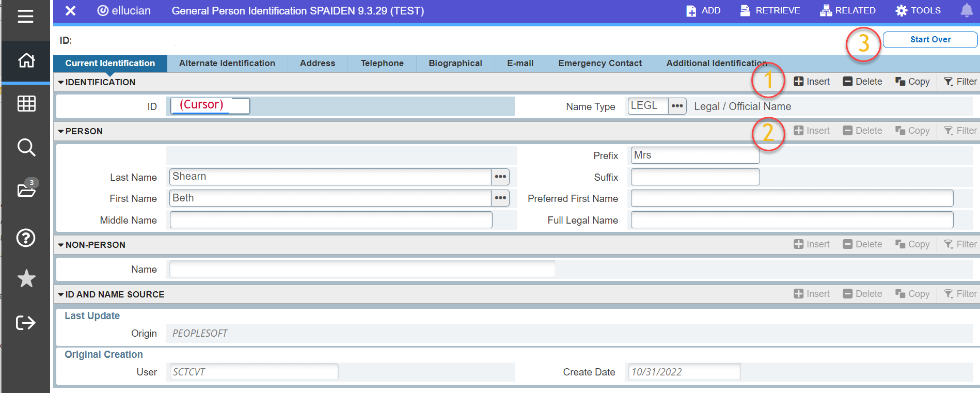Close the SPAIDEN form with X
Image resolution: width=980 pixels, height=393 pixels.
click(71, 11)
